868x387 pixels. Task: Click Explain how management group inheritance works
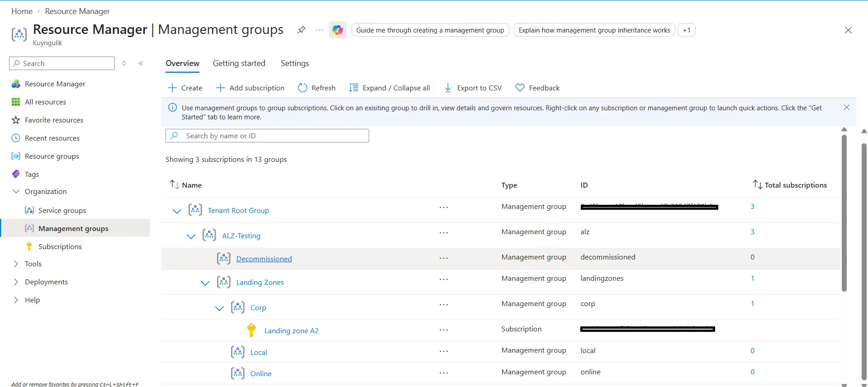(x=594, y=30)
